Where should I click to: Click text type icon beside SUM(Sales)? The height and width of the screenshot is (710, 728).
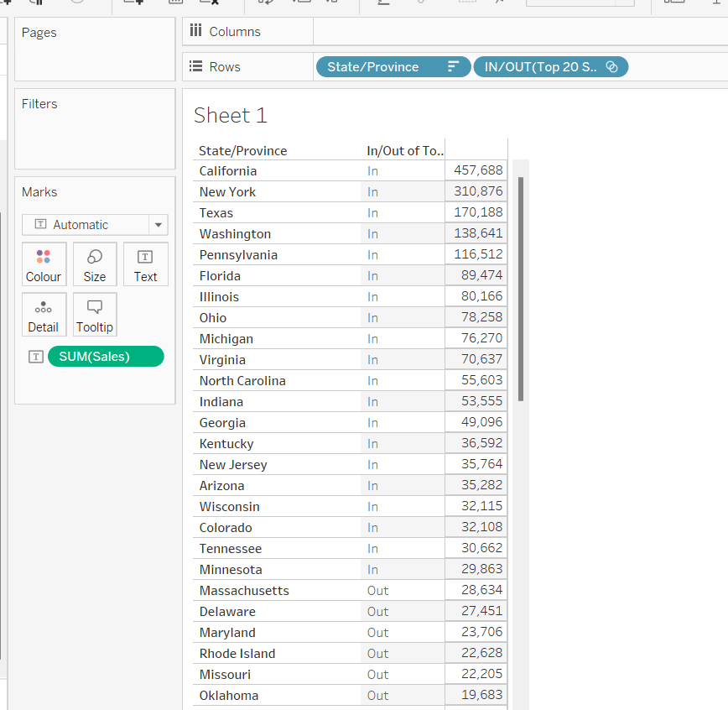pyautogui.click(x=36, y=357)
